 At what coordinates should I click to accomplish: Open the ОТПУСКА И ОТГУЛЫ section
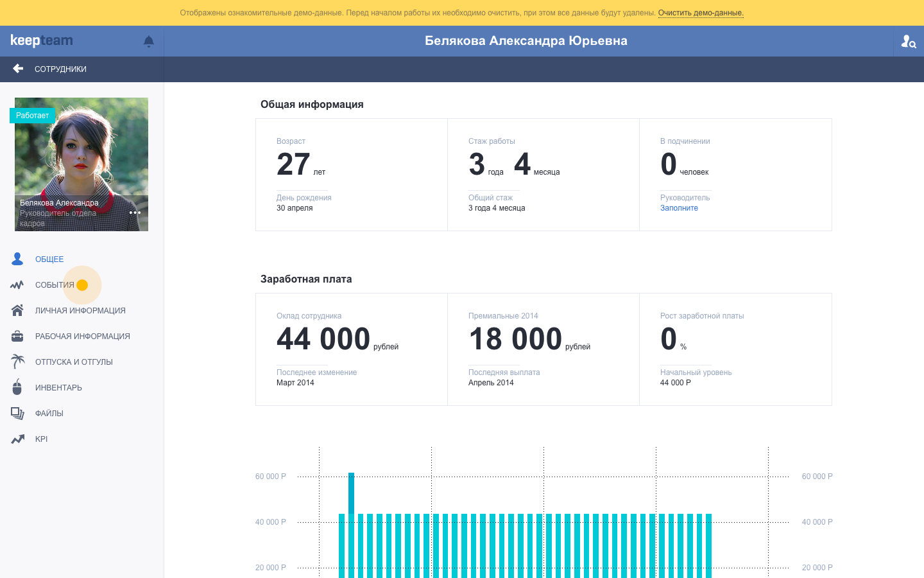(x=74, y=362)
